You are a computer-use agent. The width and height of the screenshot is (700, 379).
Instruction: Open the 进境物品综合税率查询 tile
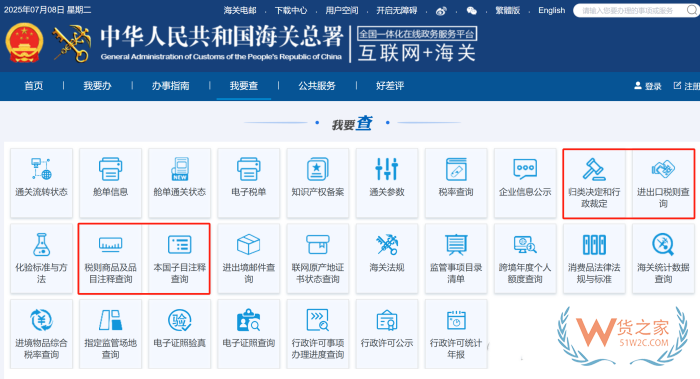42,334
